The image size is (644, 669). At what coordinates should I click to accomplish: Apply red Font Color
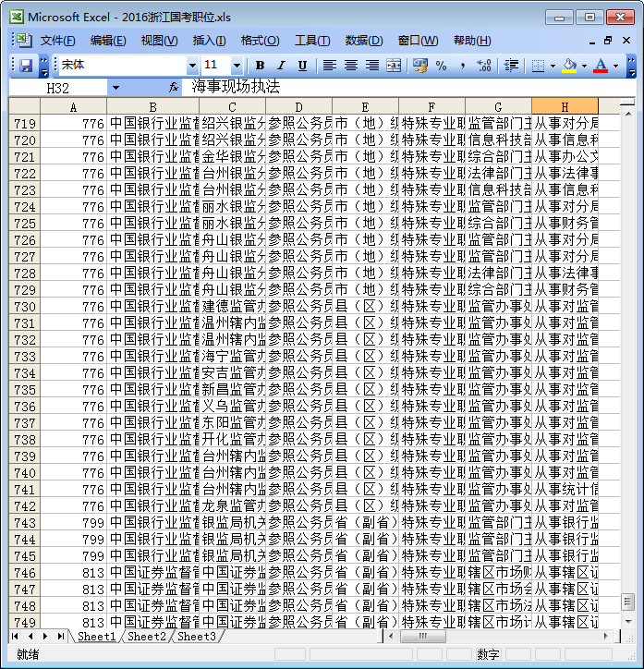pos(601,66)
